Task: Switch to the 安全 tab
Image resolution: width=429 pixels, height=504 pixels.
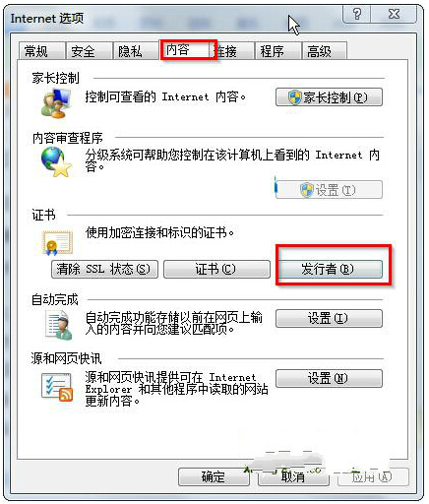Action: (88, 51)
